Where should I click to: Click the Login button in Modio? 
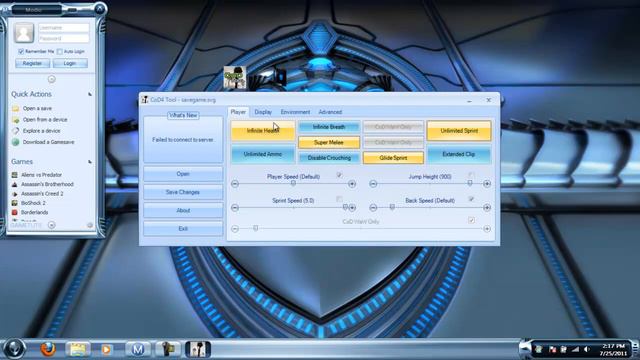(70, 63)
